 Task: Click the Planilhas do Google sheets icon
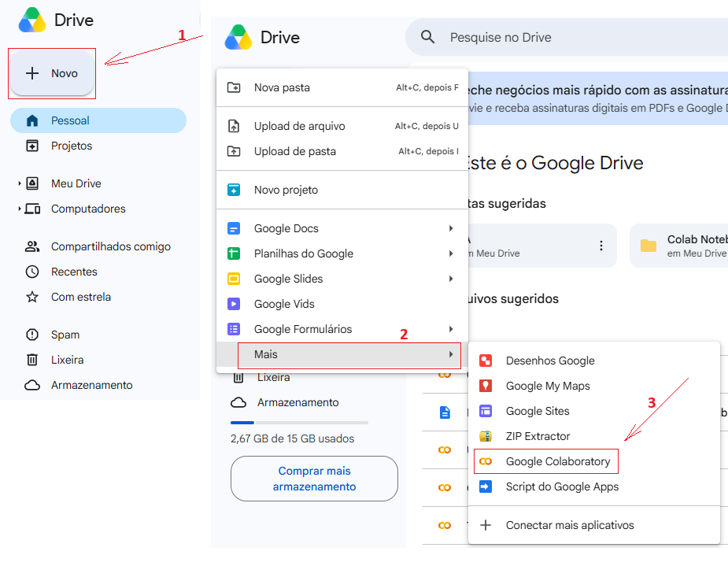(x=234, y=253)
